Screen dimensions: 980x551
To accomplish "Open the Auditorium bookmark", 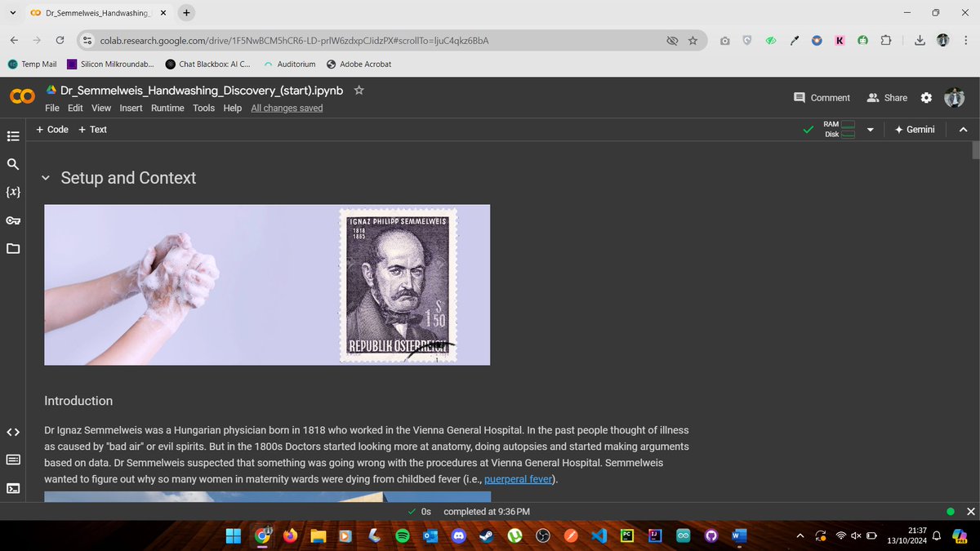I will tap(289, 64).
